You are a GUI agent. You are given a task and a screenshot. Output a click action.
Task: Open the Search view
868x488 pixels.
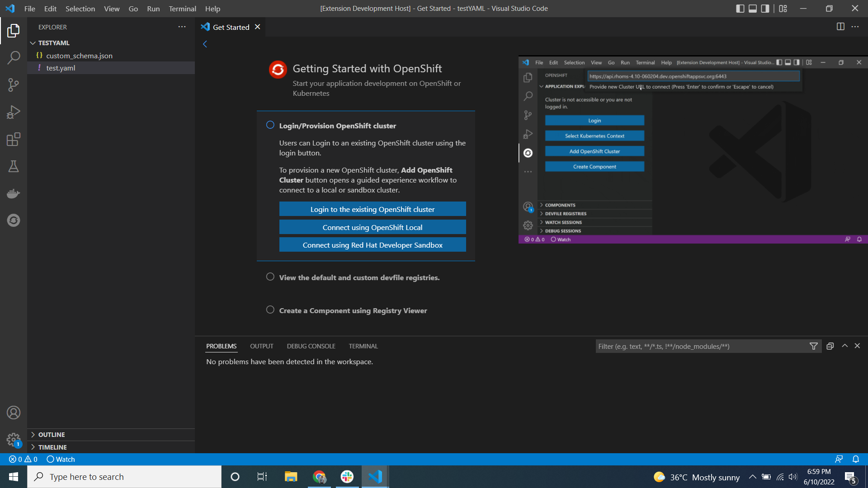tap(14, 58)
